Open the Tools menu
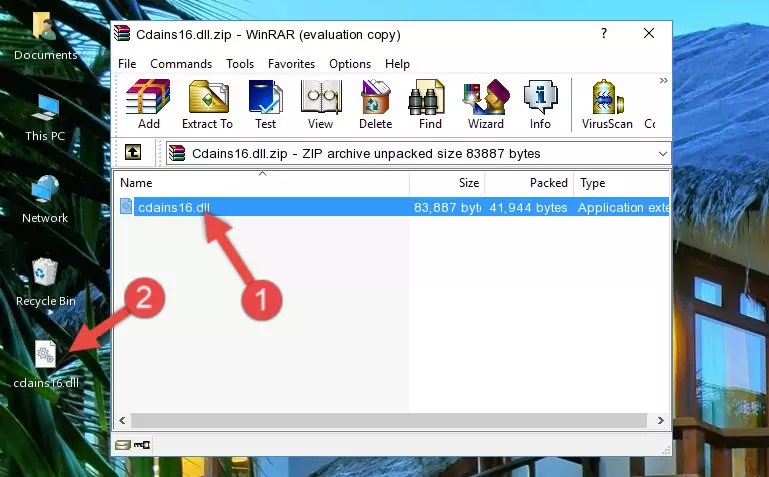Image resolution: width=769 pixels, height=477 pixels. (240, 64)
